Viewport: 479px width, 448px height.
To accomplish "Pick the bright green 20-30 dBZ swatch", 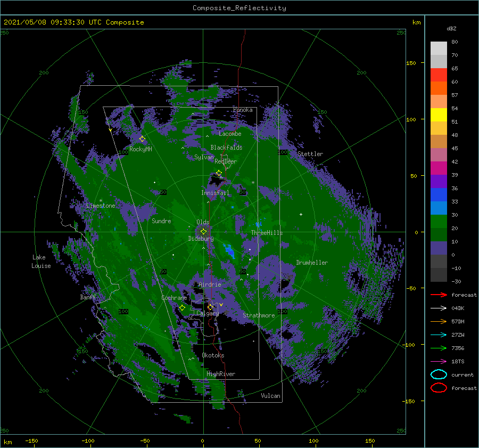I will pos(439,222).
